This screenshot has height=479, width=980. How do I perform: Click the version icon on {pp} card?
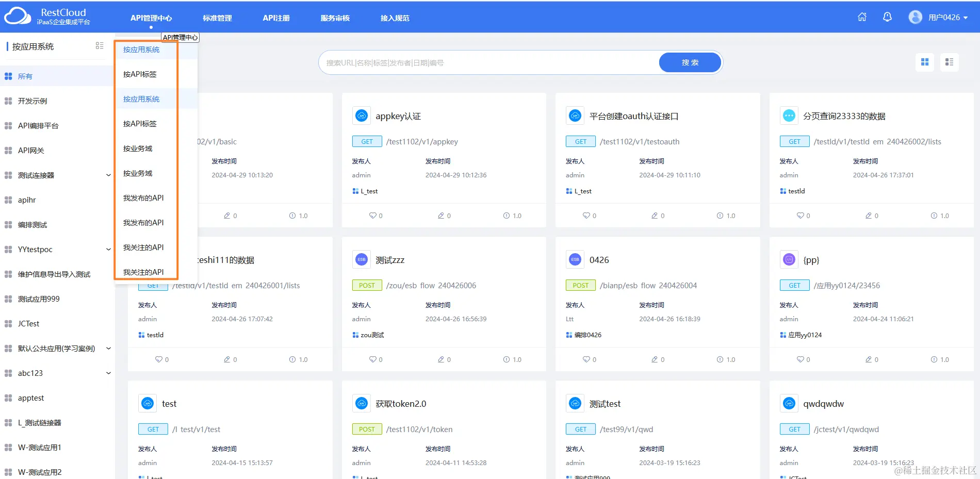click(934, 359)
